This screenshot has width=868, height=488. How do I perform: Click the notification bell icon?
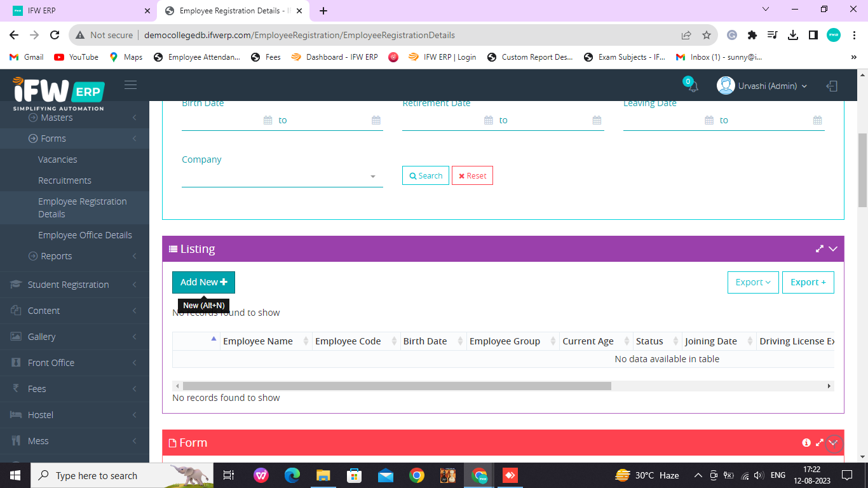pyautogui.click(x=693, y=86)
